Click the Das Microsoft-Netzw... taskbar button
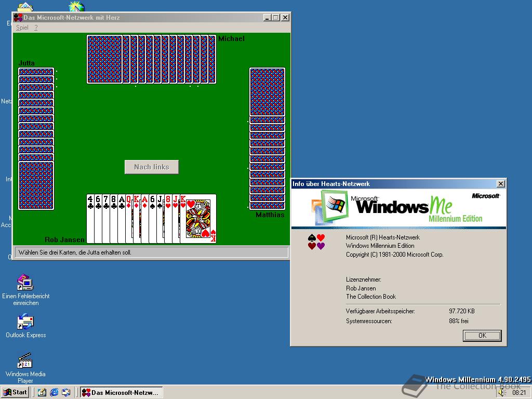Image resolution: width=532 pixels, height=399 pixels. click(122, 392)
